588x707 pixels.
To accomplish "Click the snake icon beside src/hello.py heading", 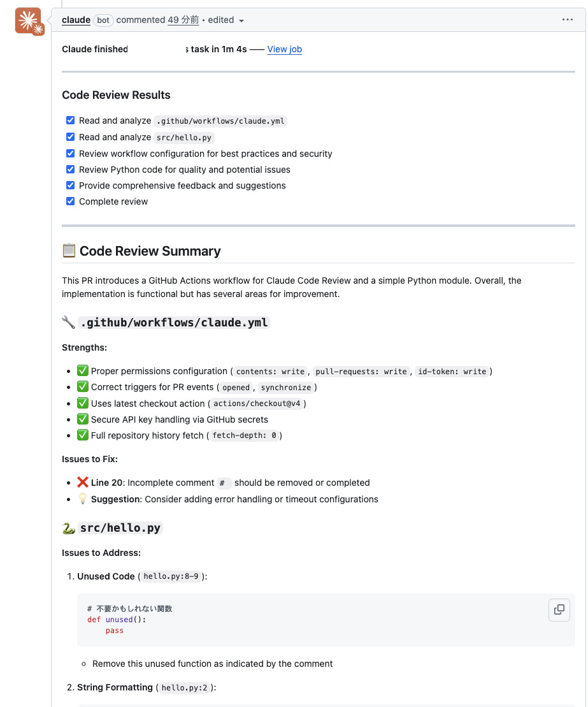I will coord(68,527).
